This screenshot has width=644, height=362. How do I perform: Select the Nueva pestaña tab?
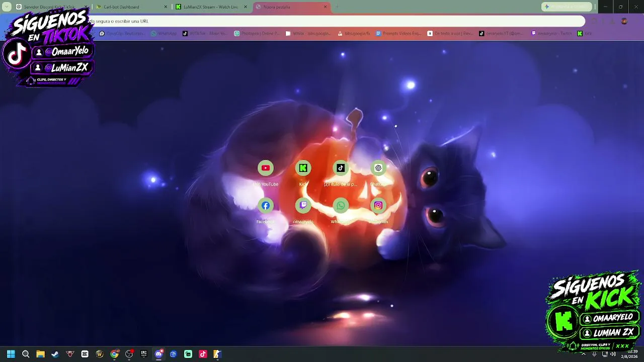click(292, 7)
